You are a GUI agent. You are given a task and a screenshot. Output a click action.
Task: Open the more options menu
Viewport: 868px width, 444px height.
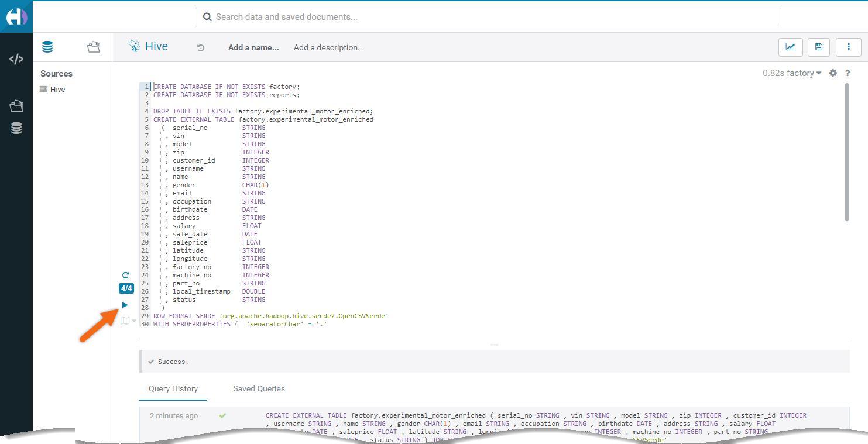849,47
